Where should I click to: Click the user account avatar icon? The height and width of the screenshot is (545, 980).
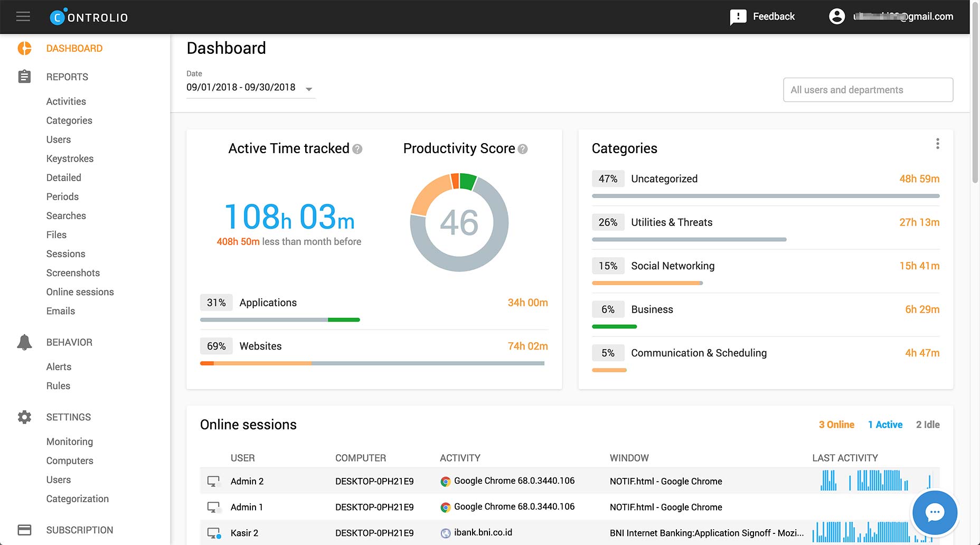(x=836, y=17)
